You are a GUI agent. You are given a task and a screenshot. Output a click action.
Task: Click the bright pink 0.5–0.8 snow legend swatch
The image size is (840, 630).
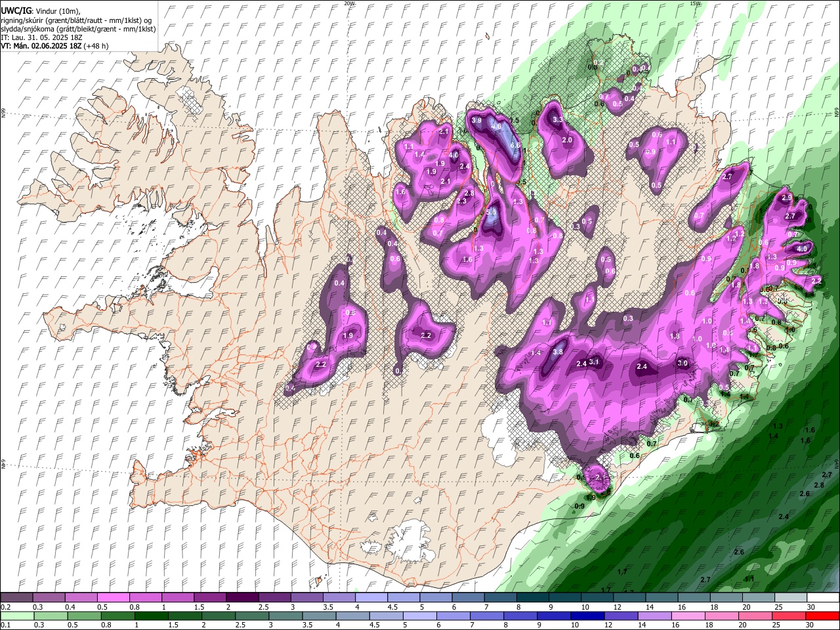click(x=113, y=598)
